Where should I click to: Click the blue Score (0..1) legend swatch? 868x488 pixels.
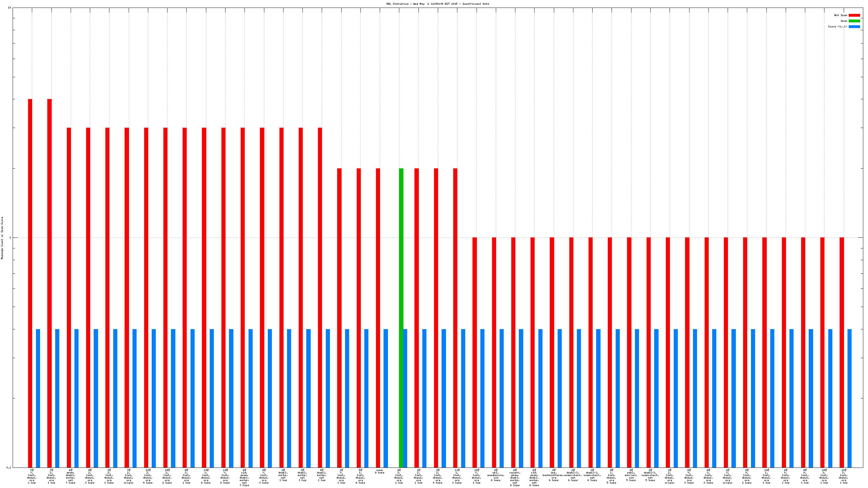(854, 26)
